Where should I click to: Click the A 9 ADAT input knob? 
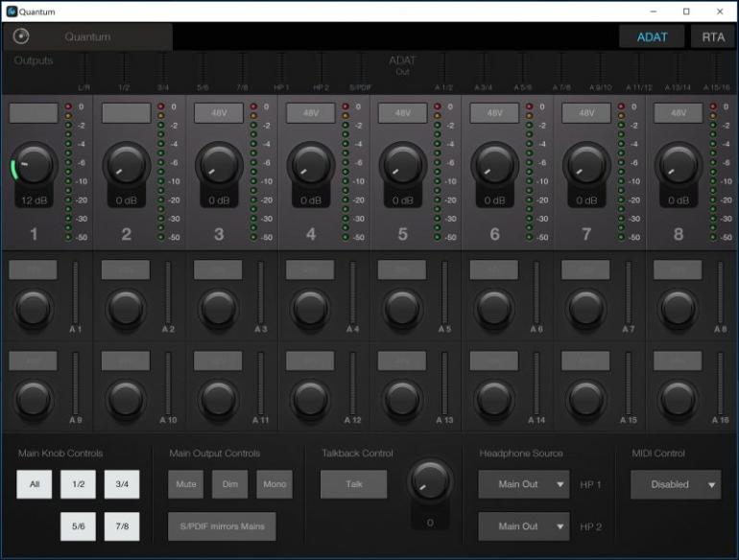[x=34, y=400]
